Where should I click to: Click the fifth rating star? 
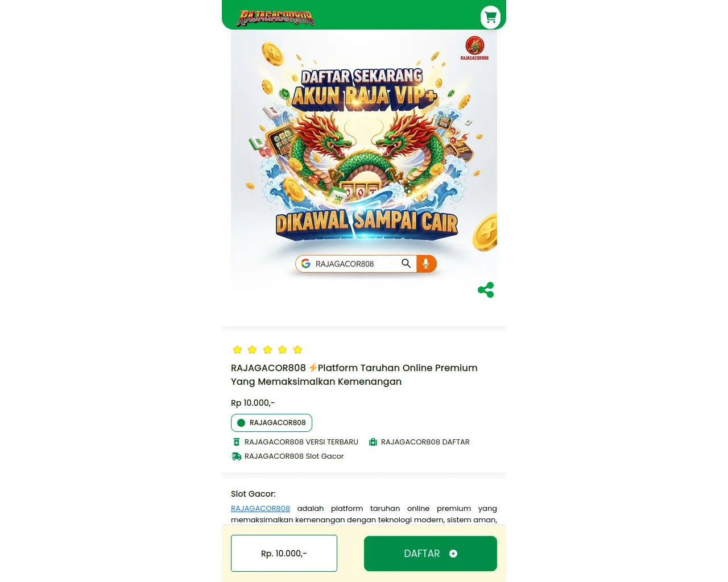tap(297, 350)
